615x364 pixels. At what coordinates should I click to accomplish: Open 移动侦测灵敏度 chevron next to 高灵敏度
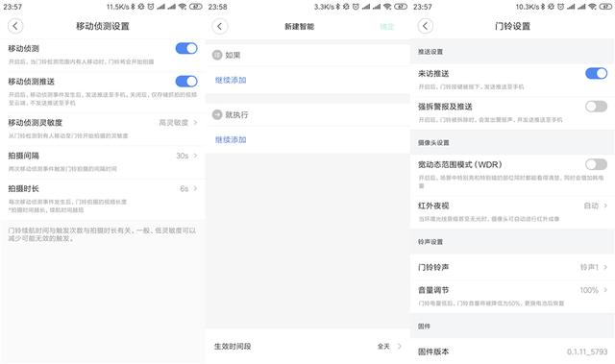[x=195, y=123]
